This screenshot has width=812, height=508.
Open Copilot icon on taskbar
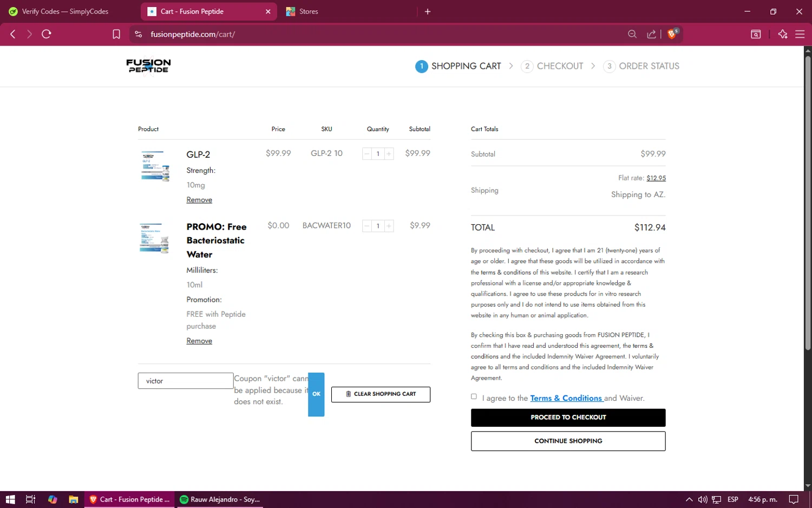(x=53, y=499)
